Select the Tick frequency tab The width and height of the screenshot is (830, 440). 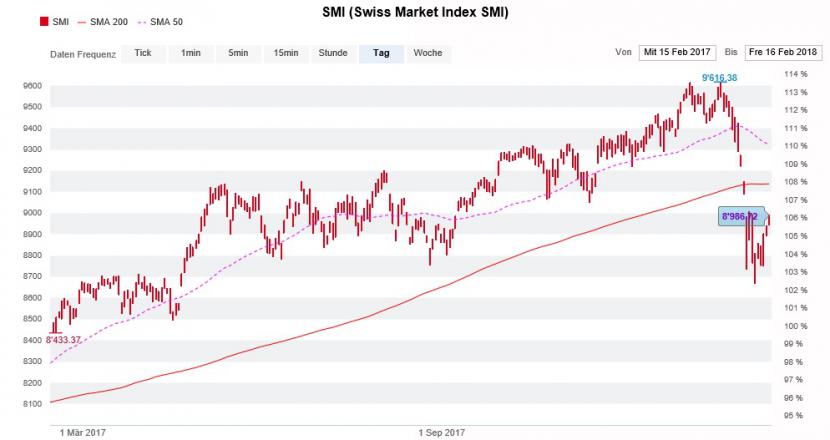143,53
